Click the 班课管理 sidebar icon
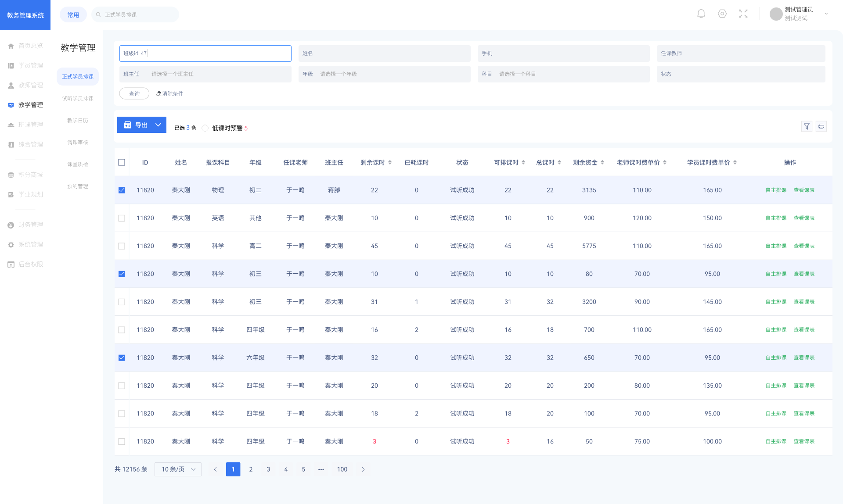 click(11, 125)
